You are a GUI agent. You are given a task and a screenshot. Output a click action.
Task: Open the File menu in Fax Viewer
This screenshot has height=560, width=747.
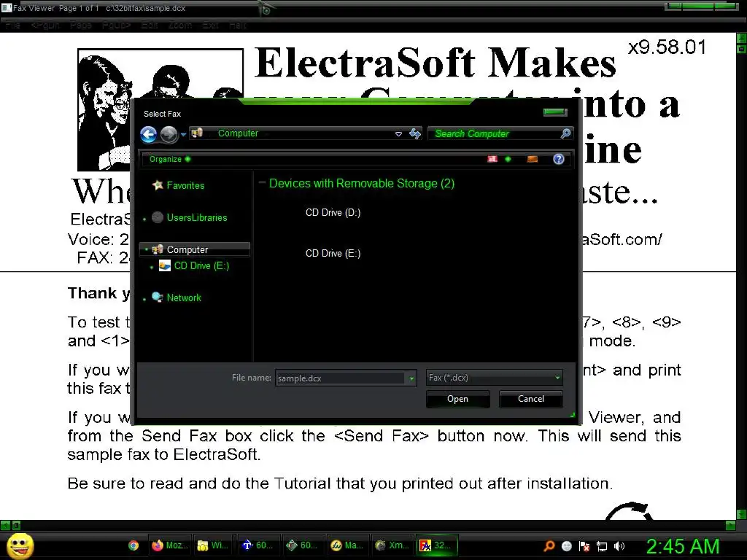pos(13,26)
